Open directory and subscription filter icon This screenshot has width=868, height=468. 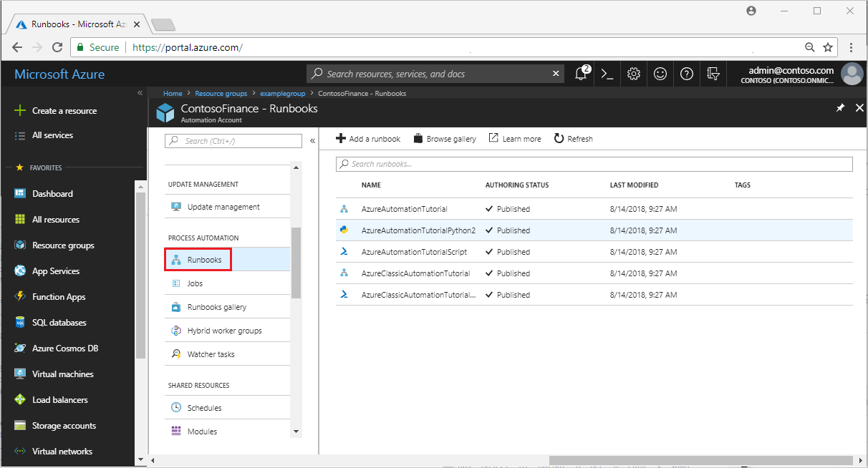coord(713,74)
